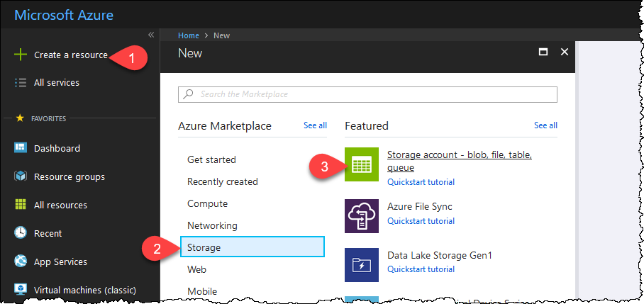Close the New blade
The image size is (644, 304).
click(565, 52)
